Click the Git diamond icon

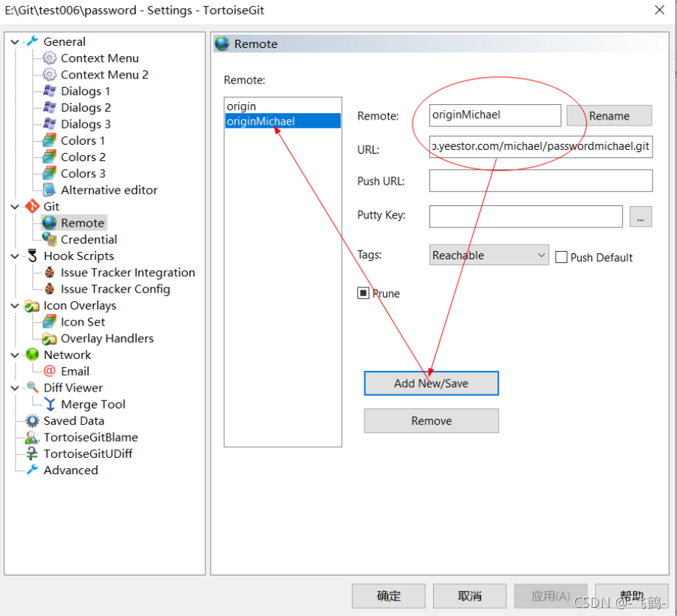point(33,206)
